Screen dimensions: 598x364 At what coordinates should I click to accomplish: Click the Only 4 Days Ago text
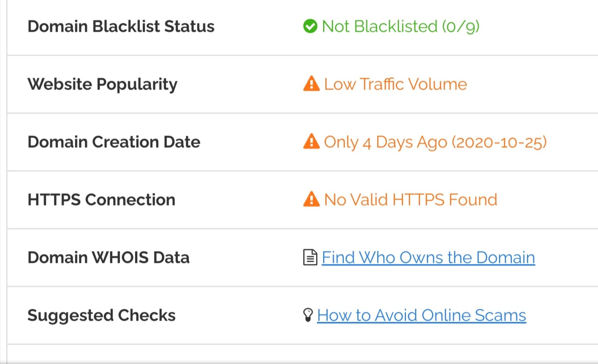tap(385, 142)
